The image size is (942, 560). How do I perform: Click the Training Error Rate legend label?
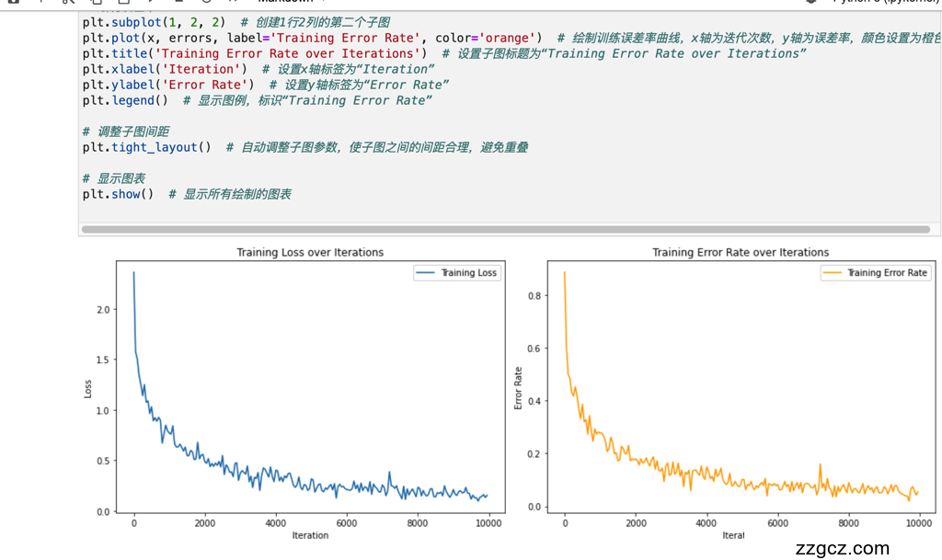click(887, 273)
